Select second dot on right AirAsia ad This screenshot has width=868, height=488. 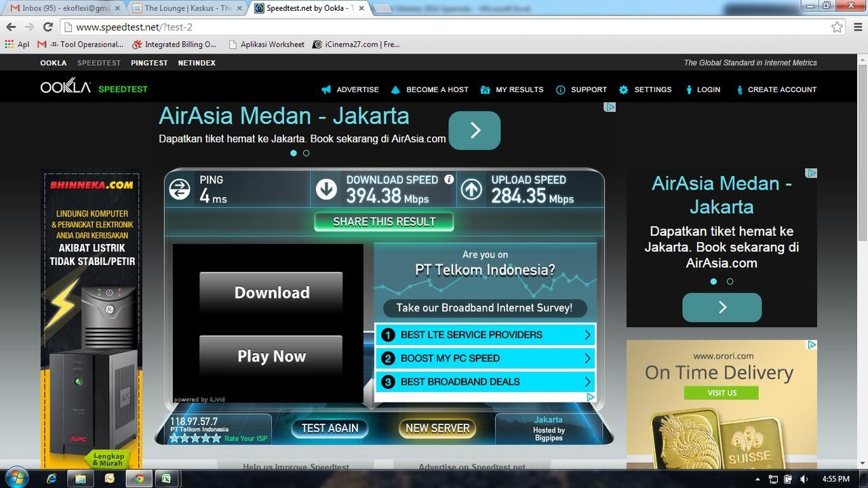[x=730, y=281]
